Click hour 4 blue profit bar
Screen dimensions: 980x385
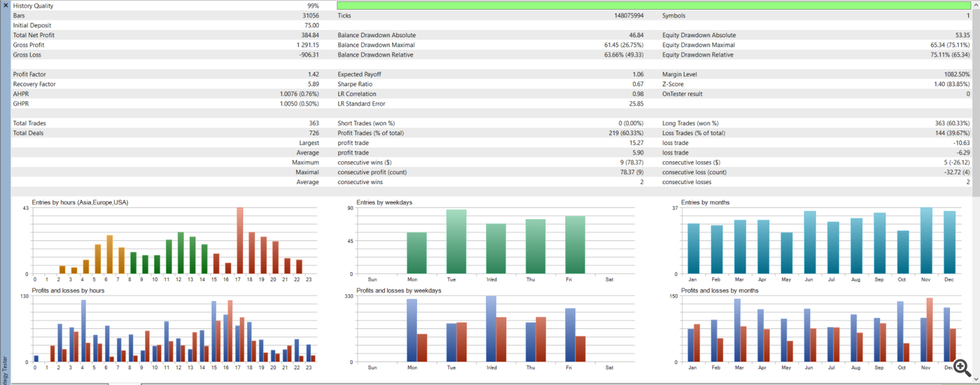point(84,331)
